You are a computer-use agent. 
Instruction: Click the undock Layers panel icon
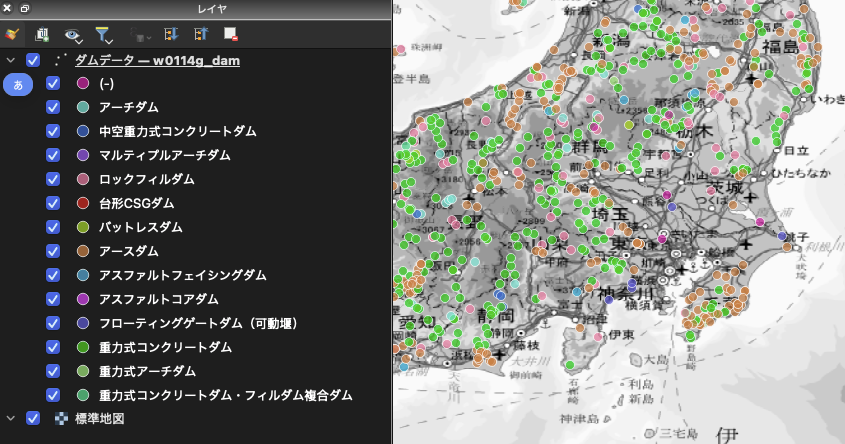point(25,8)
